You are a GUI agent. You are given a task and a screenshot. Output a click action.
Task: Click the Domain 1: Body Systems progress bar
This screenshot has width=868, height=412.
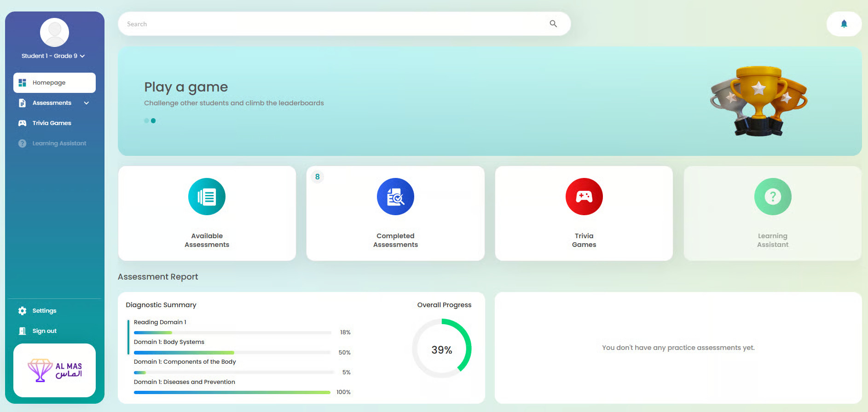point(232,353)
